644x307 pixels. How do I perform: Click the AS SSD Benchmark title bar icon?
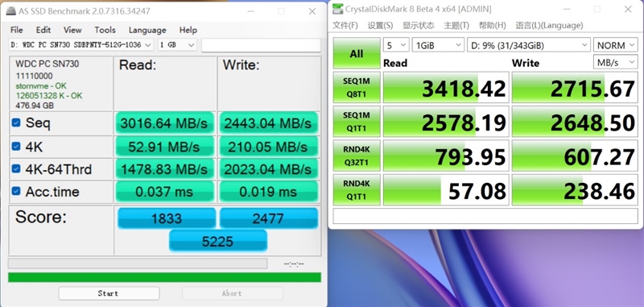(11, 11)
